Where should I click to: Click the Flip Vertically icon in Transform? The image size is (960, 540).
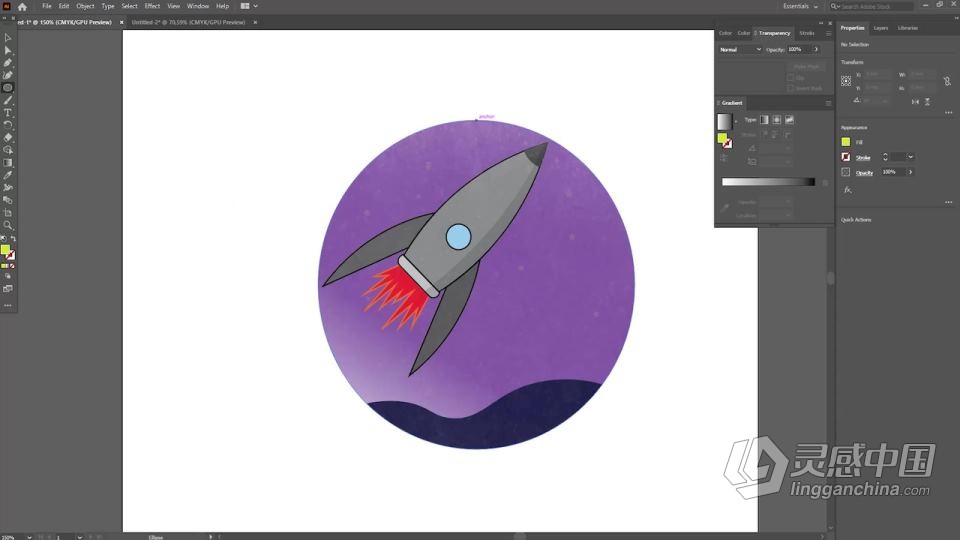(x=928, y=102)
